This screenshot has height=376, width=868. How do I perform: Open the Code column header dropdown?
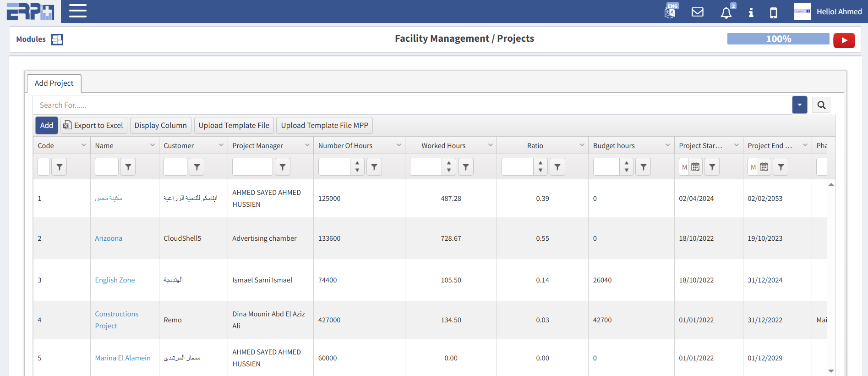coord(84,145)
